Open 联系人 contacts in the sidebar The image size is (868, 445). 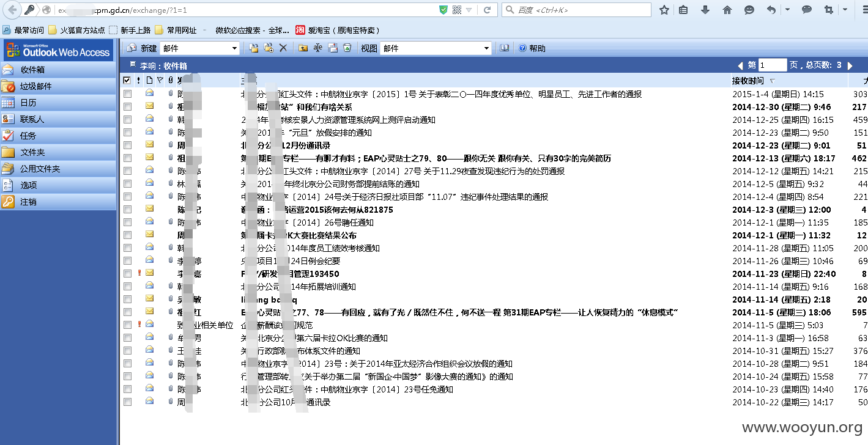coord(58,119)
